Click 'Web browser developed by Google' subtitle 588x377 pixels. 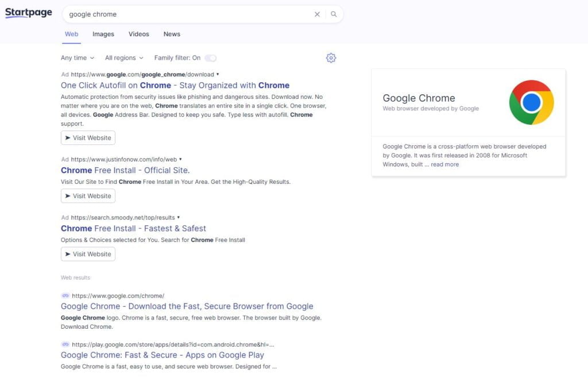pyautogui.click(x=431, y=109)
